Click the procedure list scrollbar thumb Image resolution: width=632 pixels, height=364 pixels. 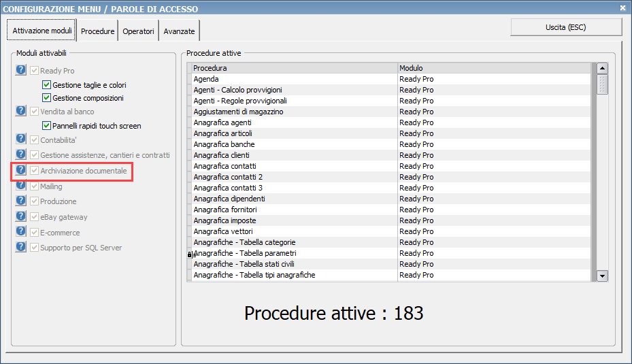[x=602, y=84]
